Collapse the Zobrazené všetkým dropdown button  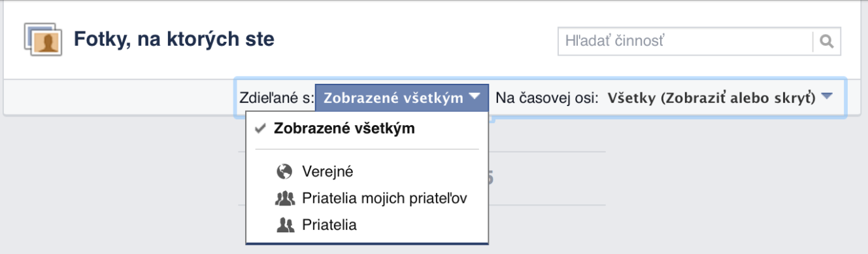click(x=402, y=98)
